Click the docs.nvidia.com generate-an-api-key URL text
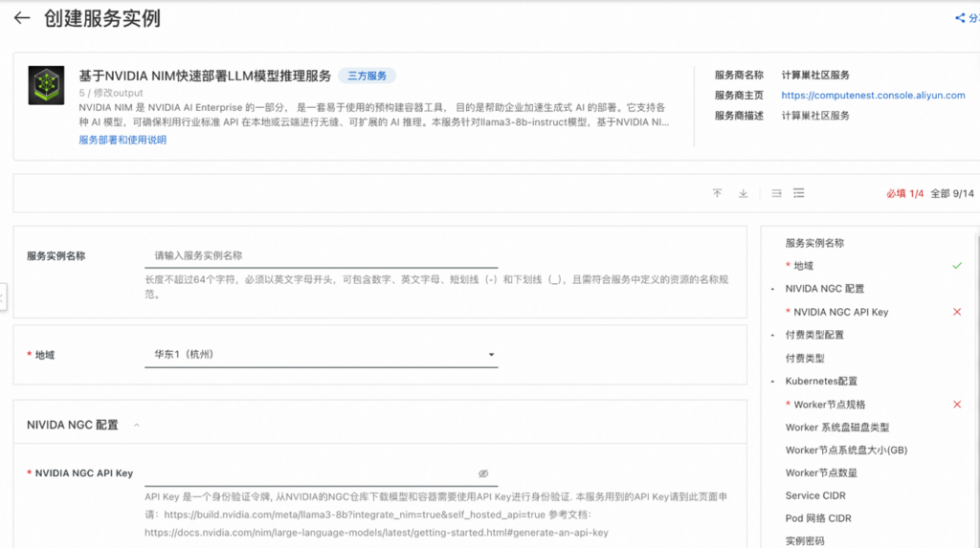980x548 pixels. (x=376, y=533)
